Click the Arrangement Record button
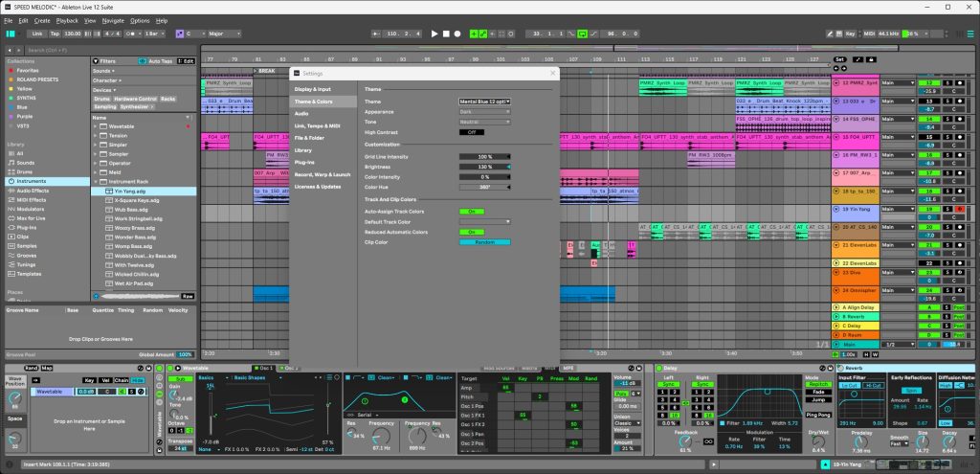The image size is (980, 474). pos(458,34)
